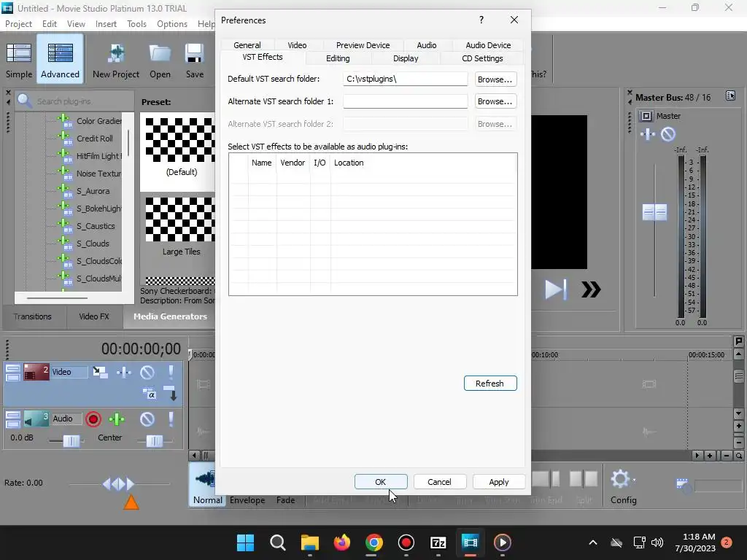Image resolution: width=747 pixels, height=560 pixels.
Task: Apply the preference changes
Action: 499,482
